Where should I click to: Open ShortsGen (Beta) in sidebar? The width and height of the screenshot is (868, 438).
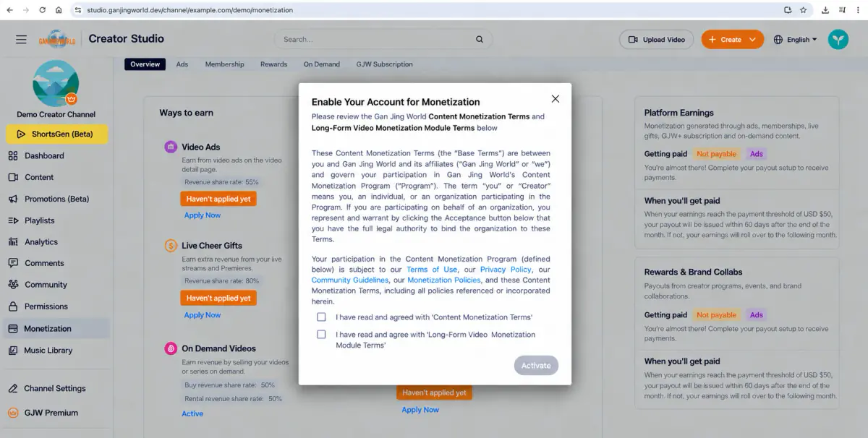56,134
